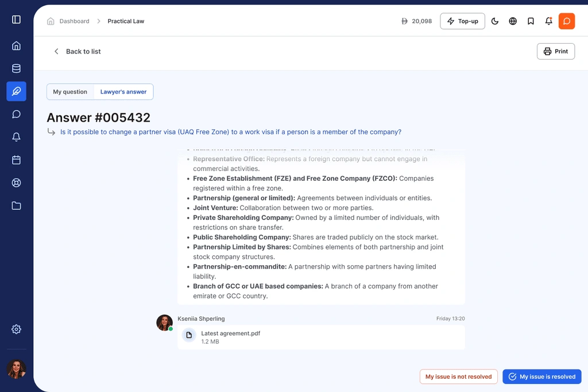Open the calendar icon in sidebar
Screen dimensions: 588x392
point(16,160)
